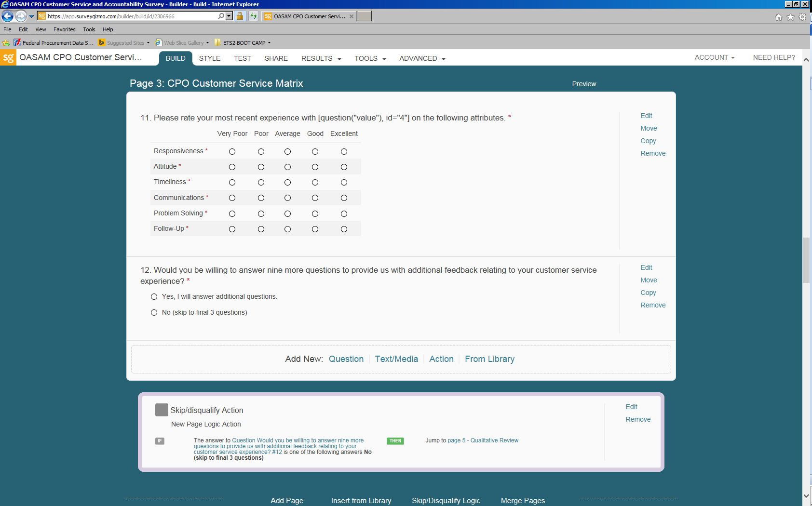The height and width of the screenshot is (506, 812).
Task: Close the OASAM CPO browser tab
Action: [x=352, y=16]
